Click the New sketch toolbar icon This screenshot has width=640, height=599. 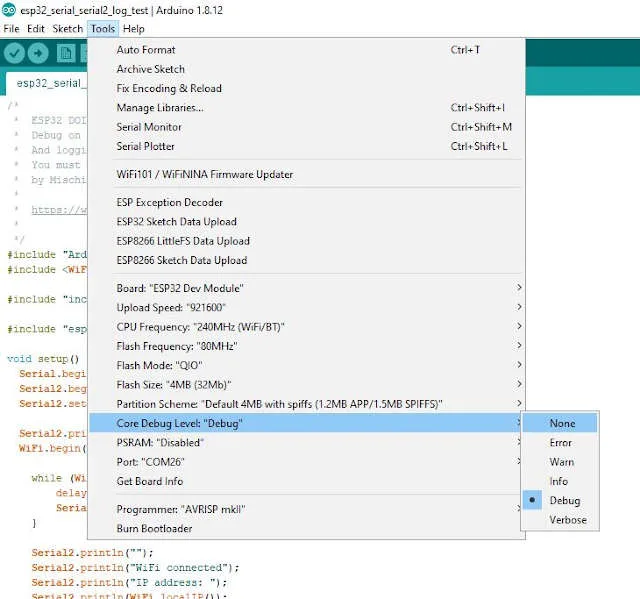(64, 53)
